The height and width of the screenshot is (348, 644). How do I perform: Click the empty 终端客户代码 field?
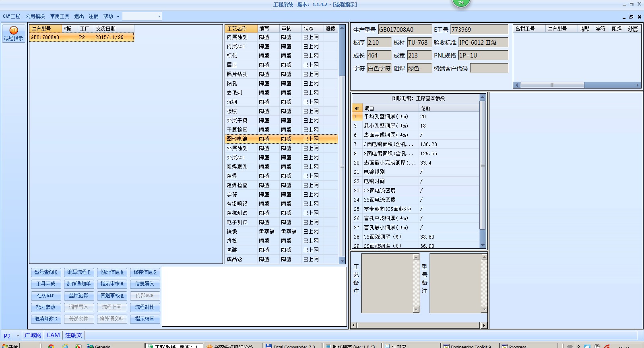pyautogui.click(x=489, y=68)
